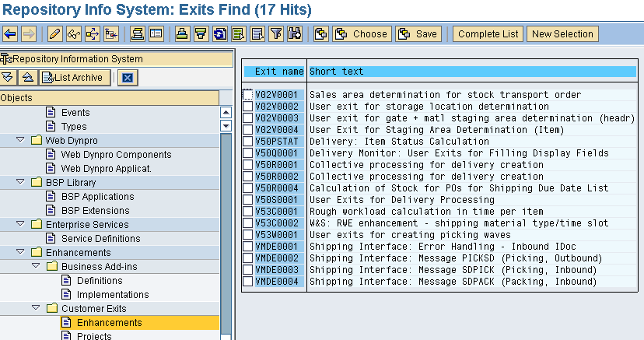Click Repository Information System tree icon
The image size is (644, 340).
[x=6, y=59]
